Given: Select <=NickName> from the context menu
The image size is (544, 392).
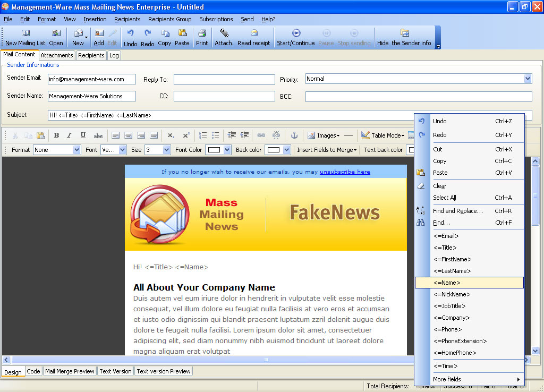Looking at the screenshot, I should pyautogui.click(x=452, y=294).
